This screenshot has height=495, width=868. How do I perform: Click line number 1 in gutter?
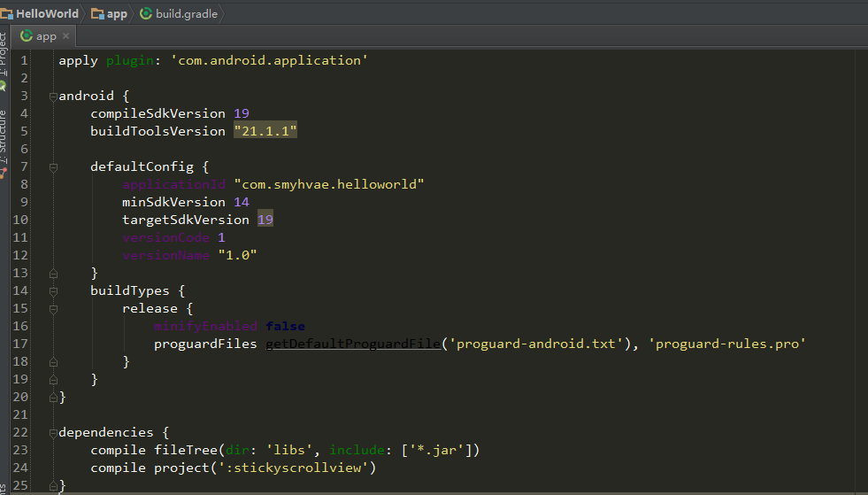[x=24, y=60]
